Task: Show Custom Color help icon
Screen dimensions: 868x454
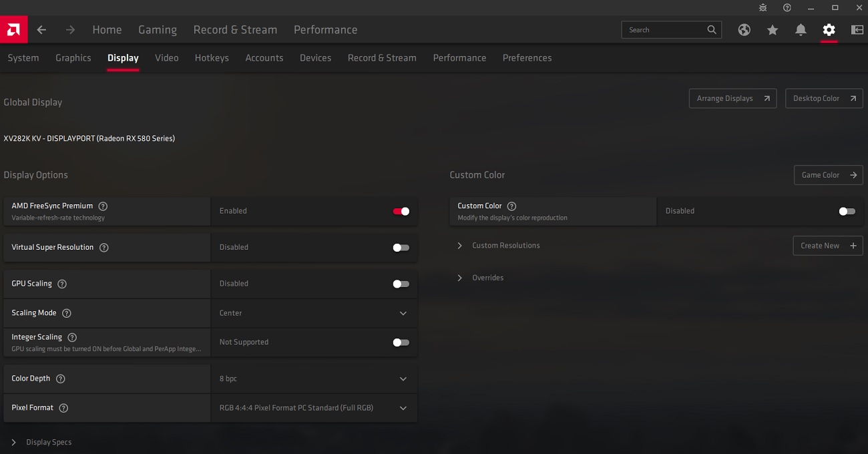Action: (511, 206)
